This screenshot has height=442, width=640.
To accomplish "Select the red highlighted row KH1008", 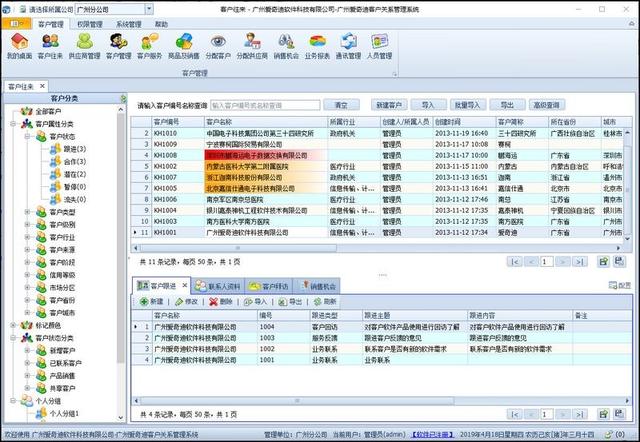I will (377, 155).
